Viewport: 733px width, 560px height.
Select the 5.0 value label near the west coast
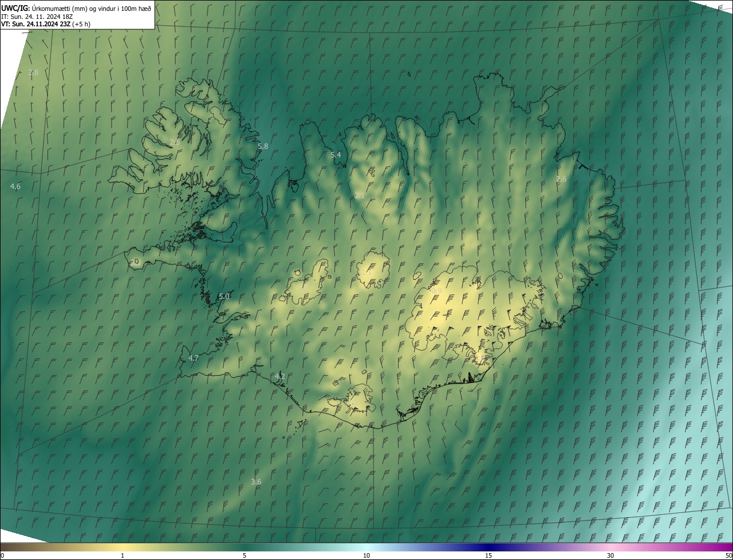(x=224, y=297)
